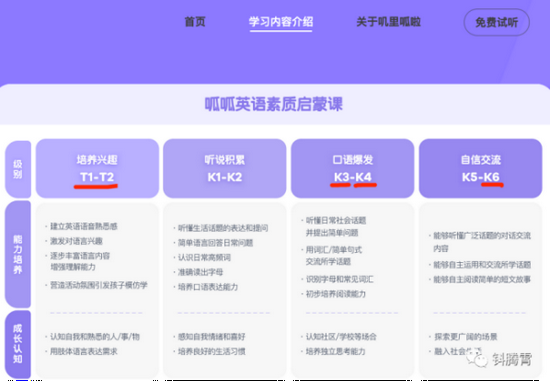Open the 首页 nav item
550x384 pixels.
(x=195, y=22)
